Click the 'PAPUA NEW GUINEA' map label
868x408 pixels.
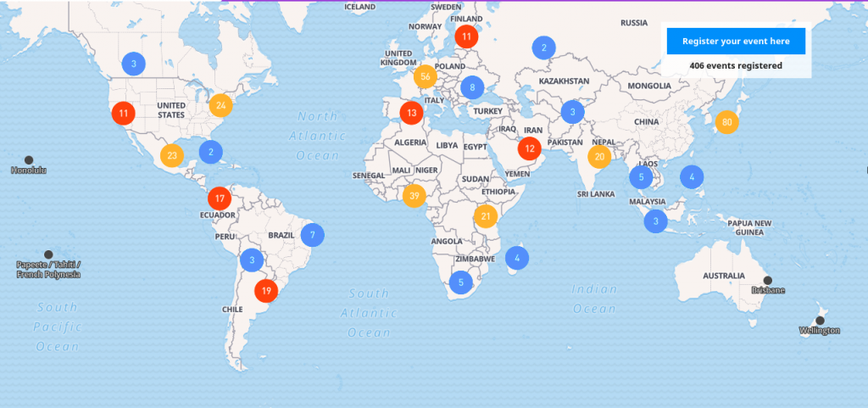pos(749,228)
